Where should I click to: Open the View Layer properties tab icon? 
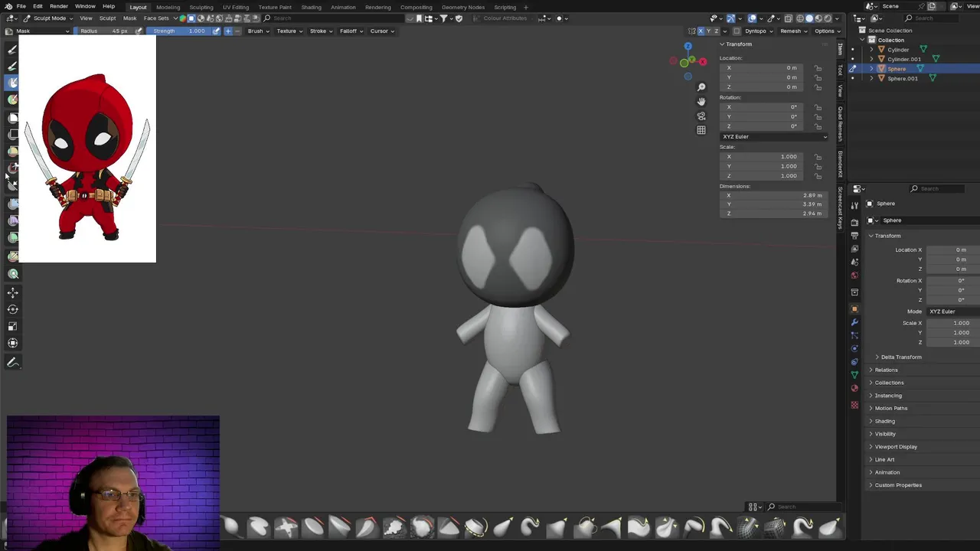pyautogui.click(x=854, y=249)
